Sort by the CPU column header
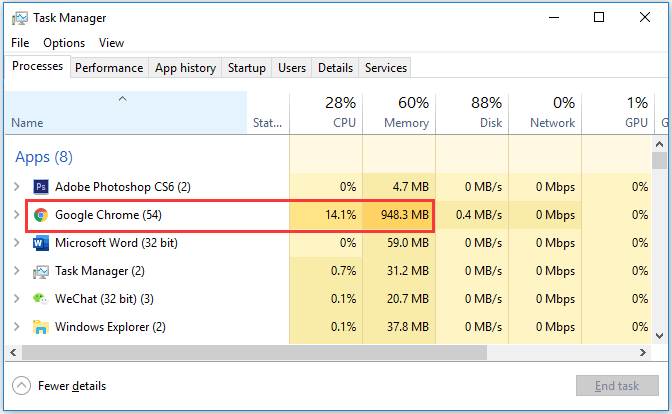The height and width of the screenshot is (414, 672). click(x=326, y=113)
